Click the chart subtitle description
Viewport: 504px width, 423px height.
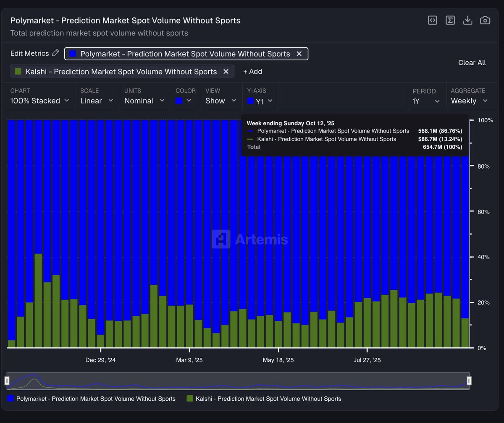(x=99, y=33)
